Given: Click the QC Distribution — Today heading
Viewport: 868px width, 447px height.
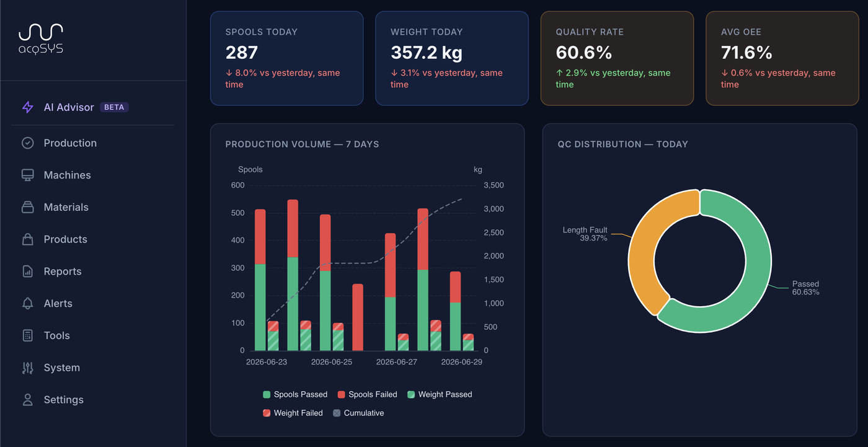Looking at the screenshot, I should point(622,144).
